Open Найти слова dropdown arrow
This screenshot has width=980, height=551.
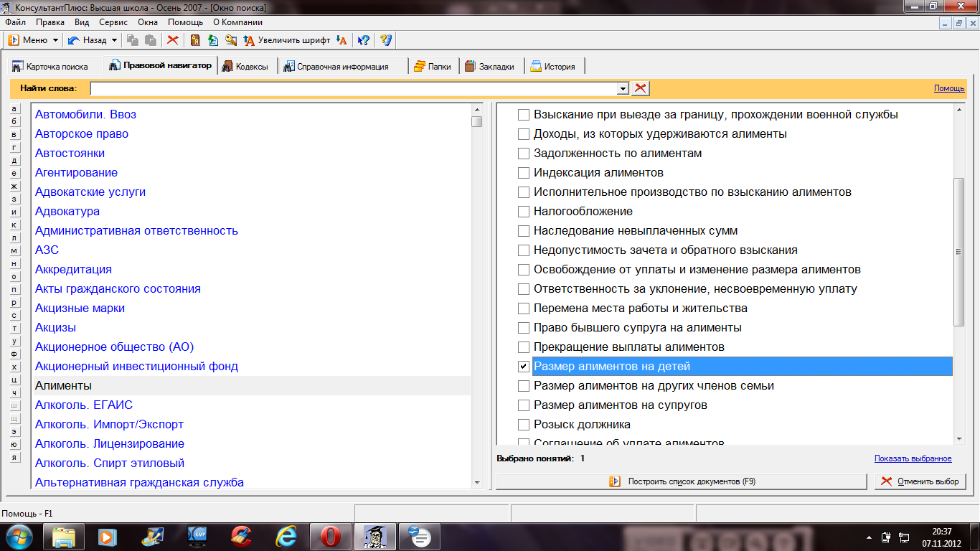pyautogui.click(x=623, y=88)
